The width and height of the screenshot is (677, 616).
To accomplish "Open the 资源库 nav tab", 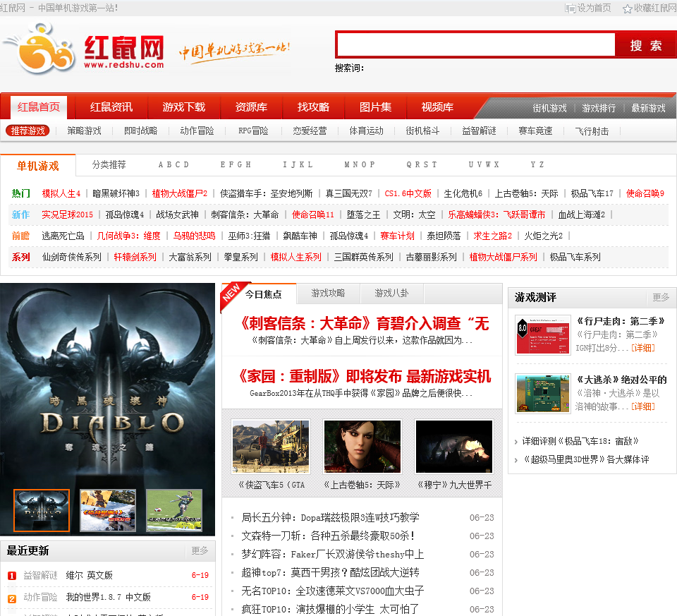I will 251,107.
